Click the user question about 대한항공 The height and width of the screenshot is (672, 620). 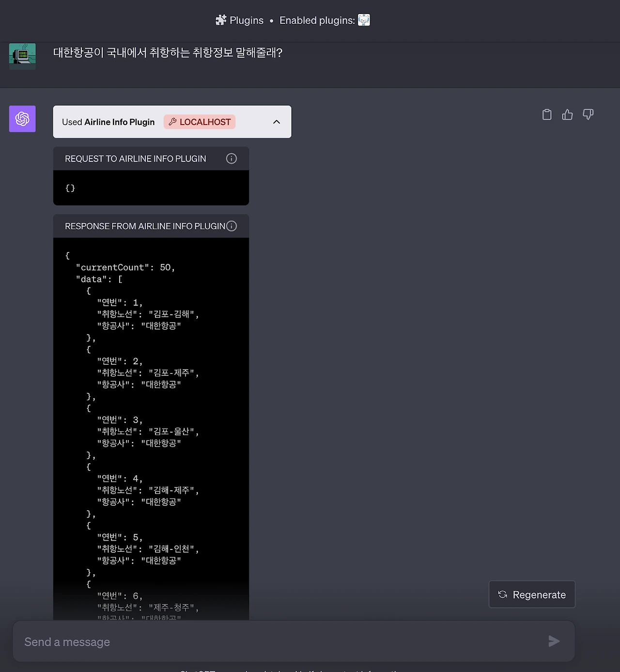[x=168, y=52]
